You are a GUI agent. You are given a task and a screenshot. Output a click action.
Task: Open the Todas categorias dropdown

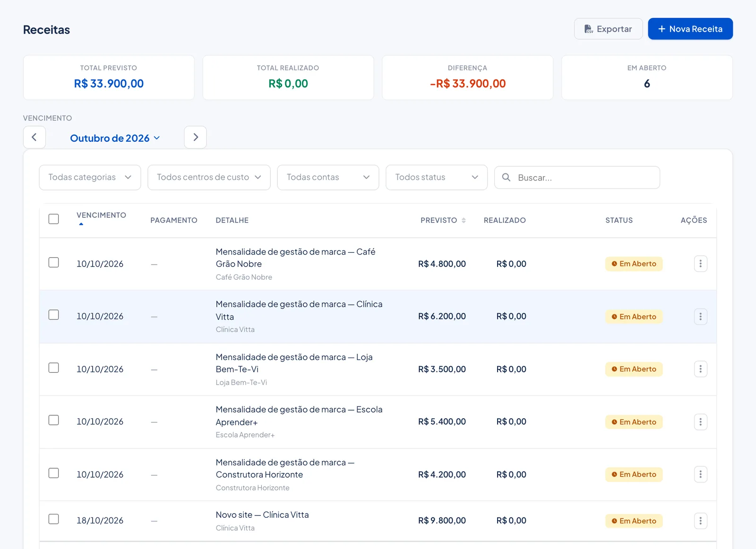(90, 177)
